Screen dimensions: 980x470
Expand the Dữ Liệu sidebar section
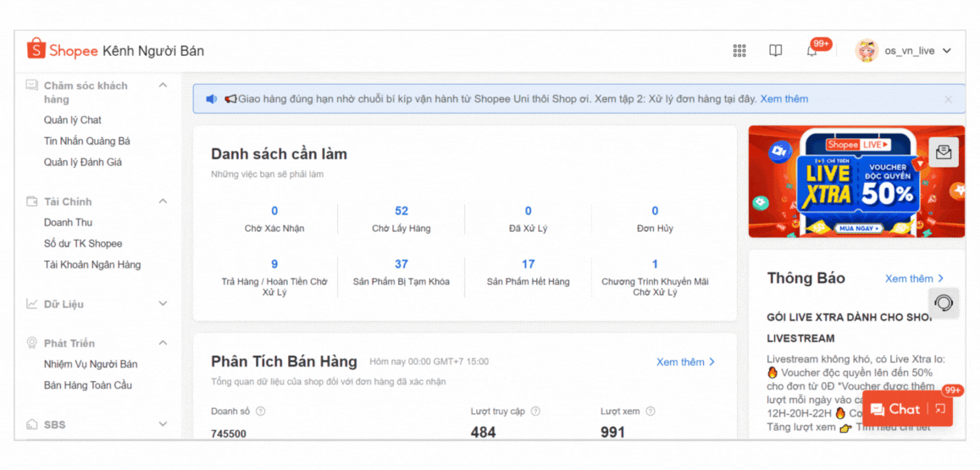(x=163, y=304)
